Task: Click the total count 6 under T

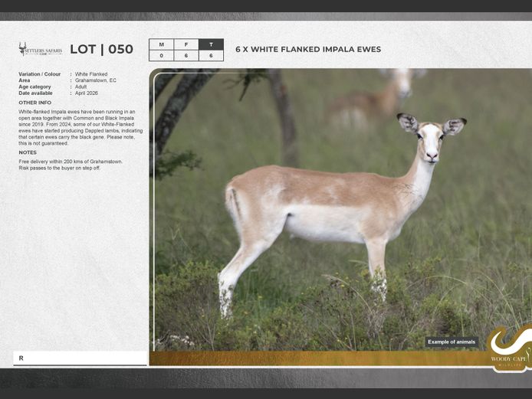Action: pos(211,56)
